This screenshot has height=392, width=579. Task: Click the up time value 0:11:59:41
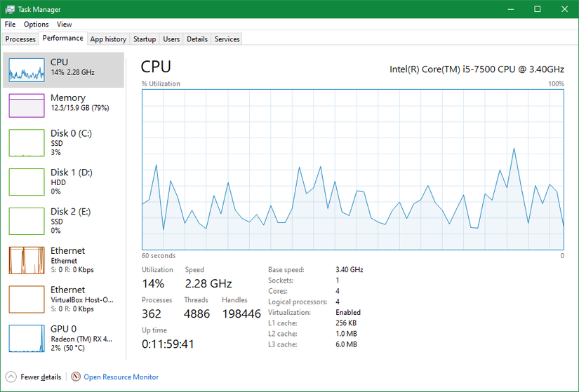168,344
